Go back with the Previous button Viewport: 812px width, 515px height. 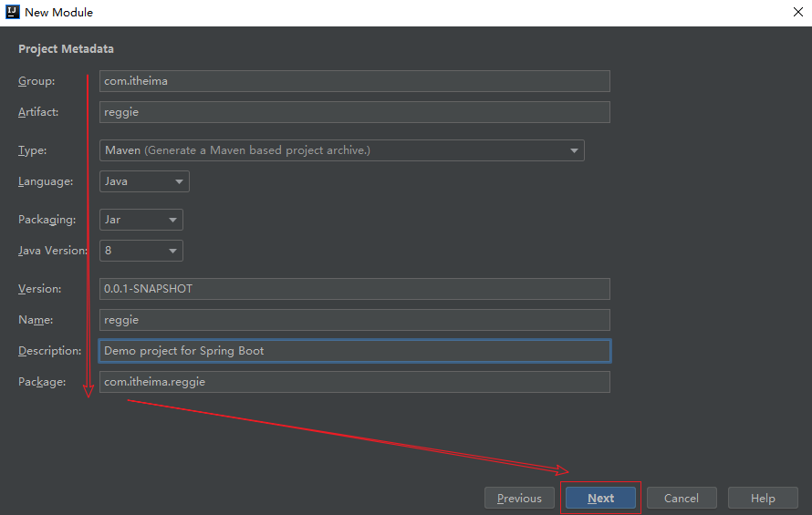tap(519, 499)
